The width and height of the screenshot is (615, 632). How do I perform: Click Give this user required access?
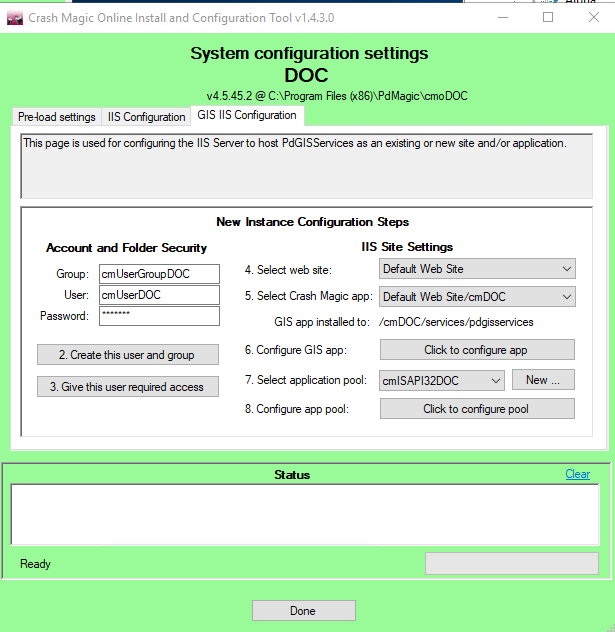point(128,387)
